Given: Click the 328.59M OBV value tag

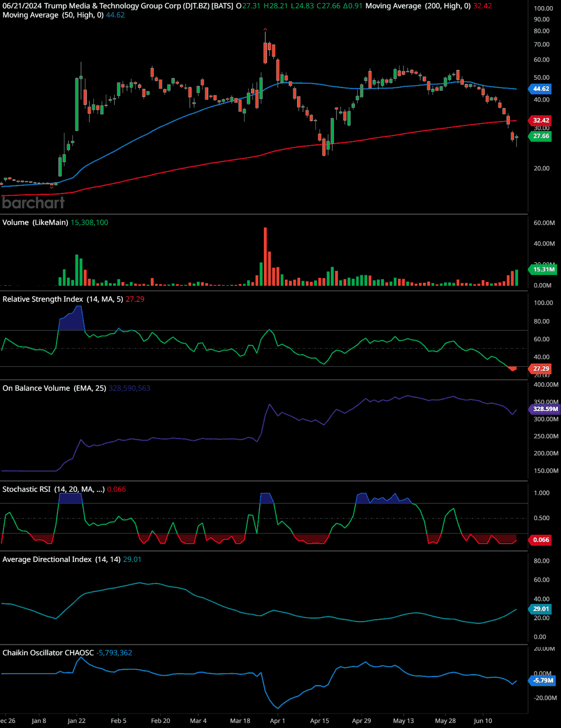Looking at the screenshot, I should point(545,408).
